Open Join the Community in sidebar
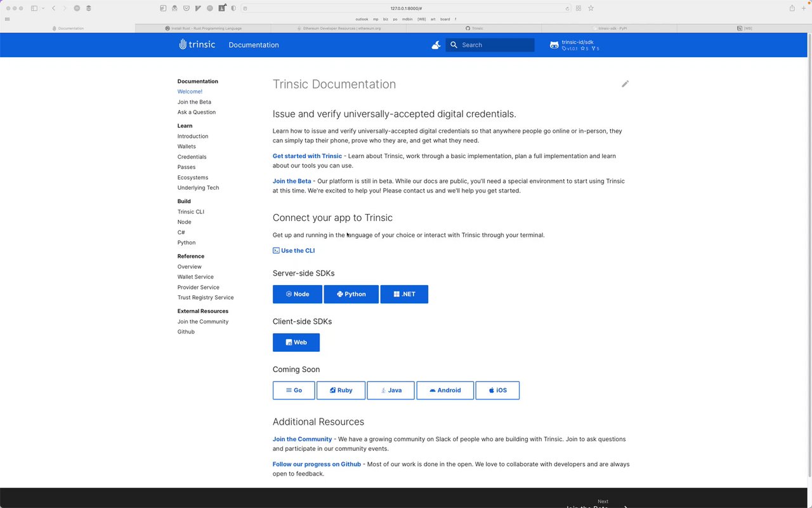This screenshot has height=508, width=812. point(203,321)
